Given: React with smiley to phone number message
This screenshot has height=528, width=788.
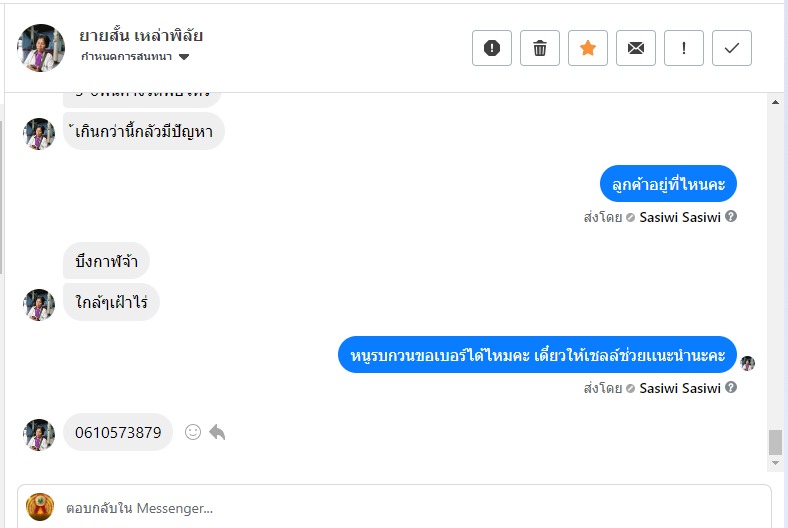Looking at the screenshot, I should pyautogui.click(x=193, y=432).
